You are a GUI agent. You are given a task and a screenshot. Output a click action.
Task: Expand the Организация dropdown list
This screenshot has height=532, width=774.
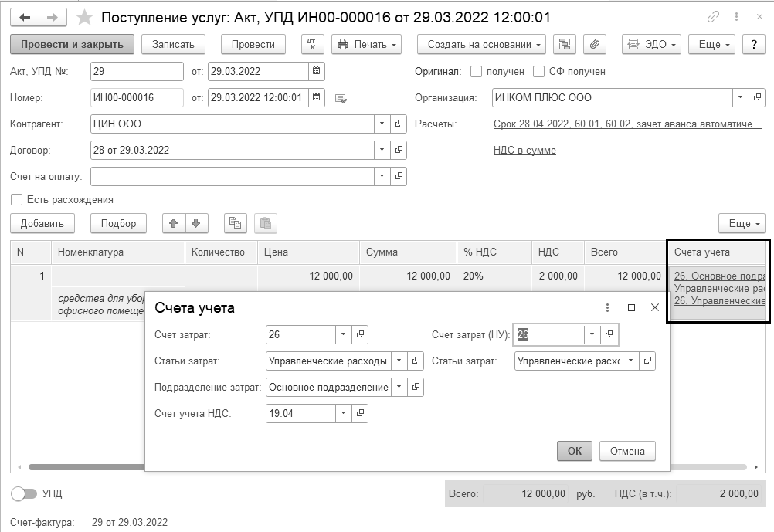[740, 97]
